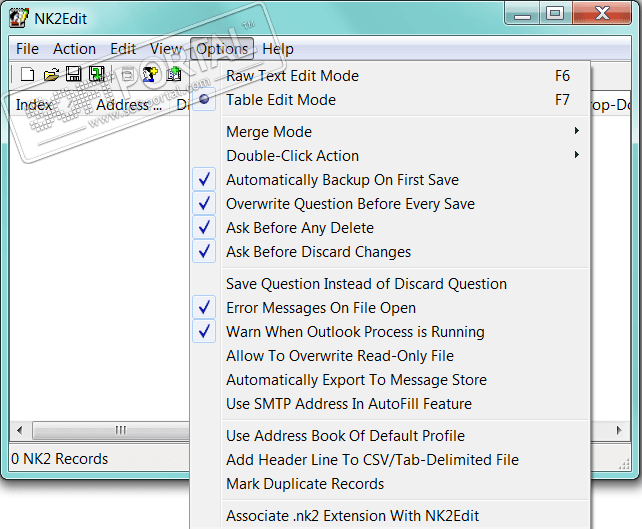642x529 pixels.
Task: Uncheck Automatically Backup On First Save
Action: click(x=391, y=180)
